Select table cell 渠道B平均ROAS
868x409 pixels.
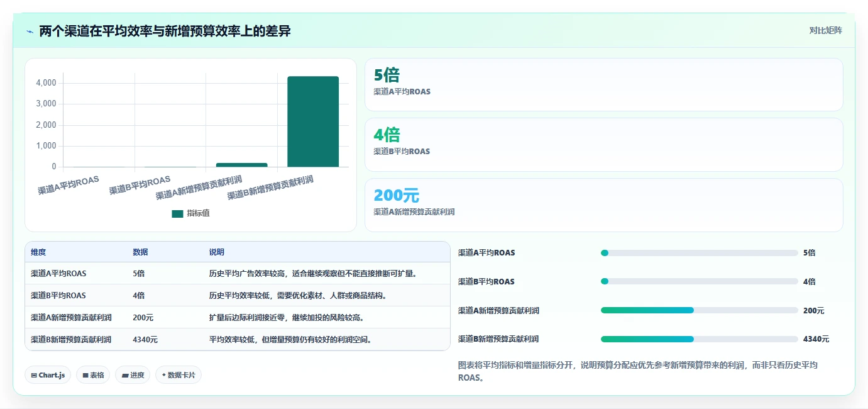point(58,295)
